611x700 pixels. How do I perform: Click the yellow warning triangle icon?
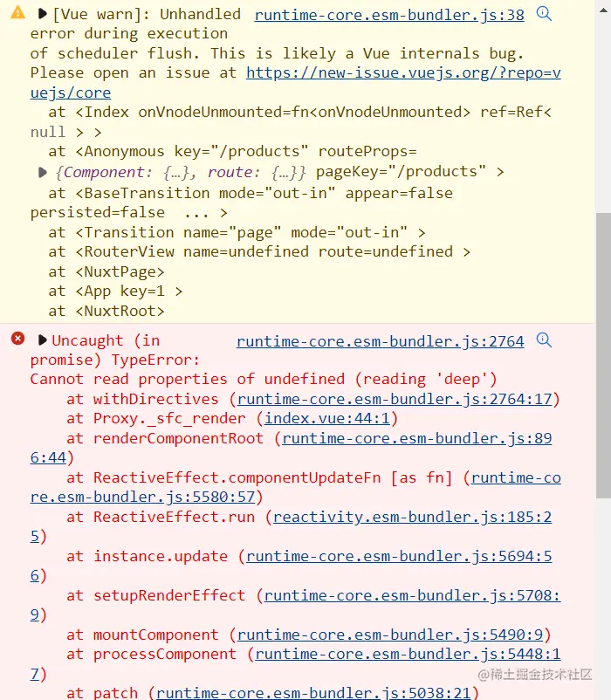[x=17, y=12]
